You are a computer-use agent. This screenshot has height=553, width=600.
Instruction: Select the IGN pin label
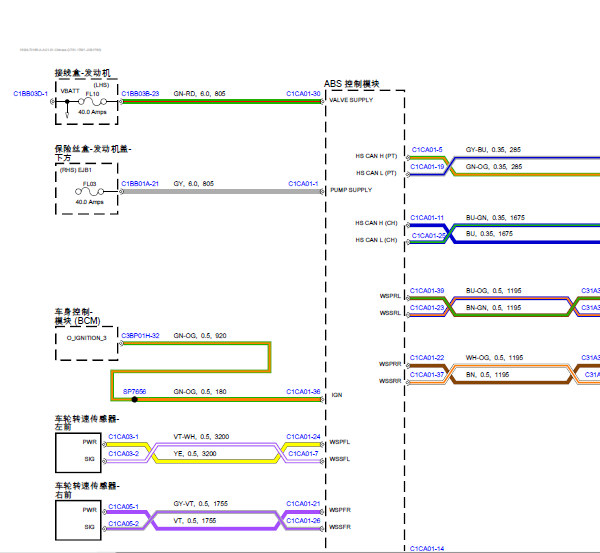pos(337,395)
